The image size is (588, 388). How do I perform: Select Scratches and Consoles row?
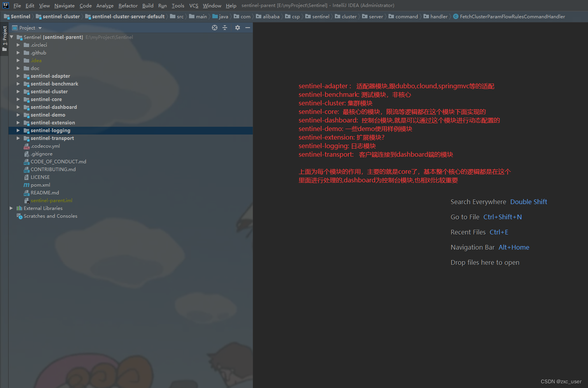tap(131, 216)
